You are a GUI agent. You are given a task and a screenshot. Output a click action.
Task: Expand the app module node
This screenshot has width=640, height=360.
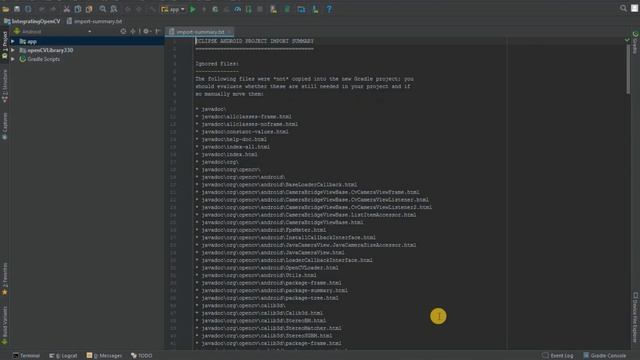(13, 42)
